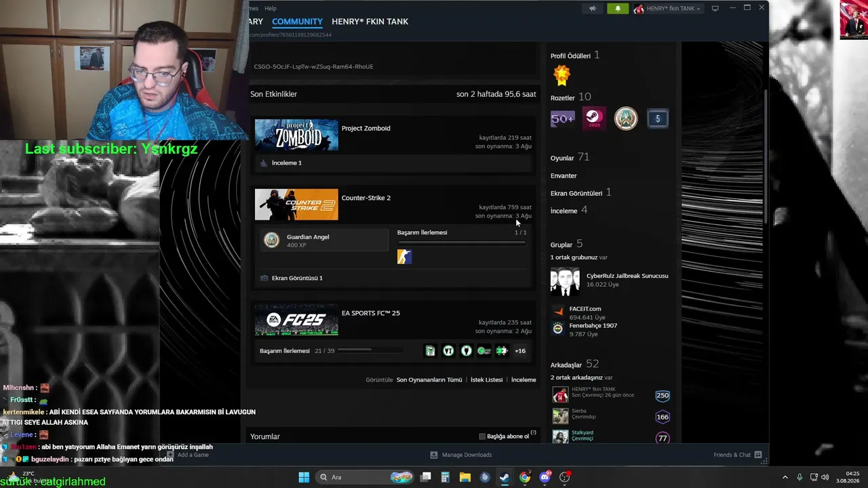868x488 pixels.
Task: Open the CyberRulz Jailbreak Sunucusu group link
Action: [627, 276]
